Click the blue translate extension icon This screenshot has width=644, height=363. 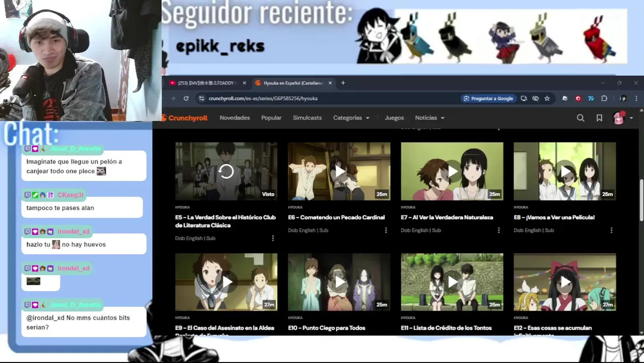[x=591, y=98]
